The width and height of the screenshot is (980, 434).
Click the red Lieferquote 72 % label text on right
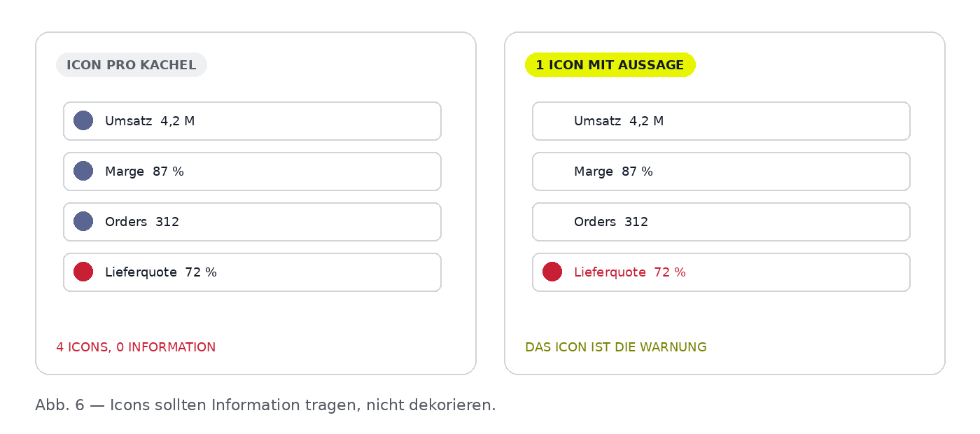coord(630,272)
